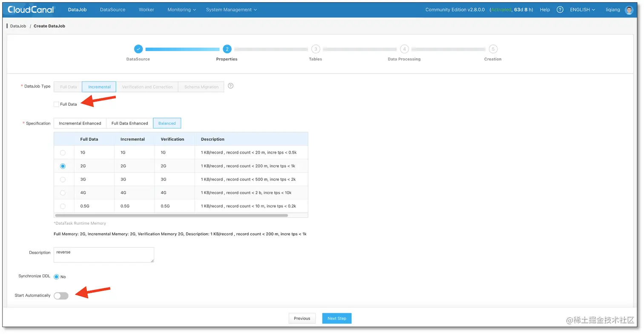Click the Activated license status text

(501, 9)
